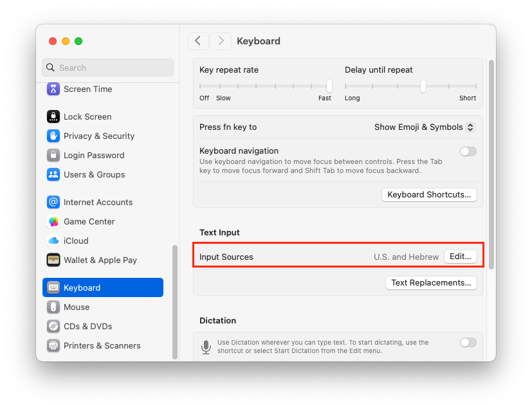Click the 'Long' label under delay
532x409 pixels.
(x=352, y=98)
